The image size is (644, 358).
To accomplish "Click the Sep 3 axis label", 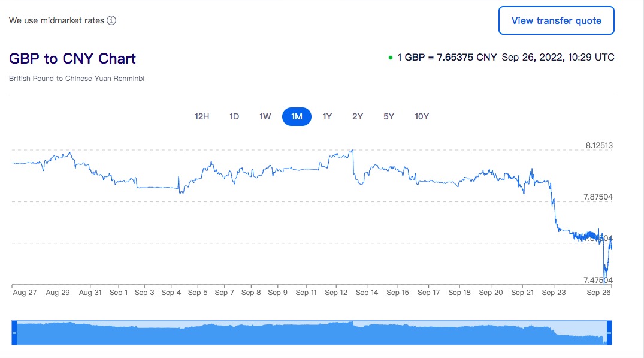I will tap(144, 292).
